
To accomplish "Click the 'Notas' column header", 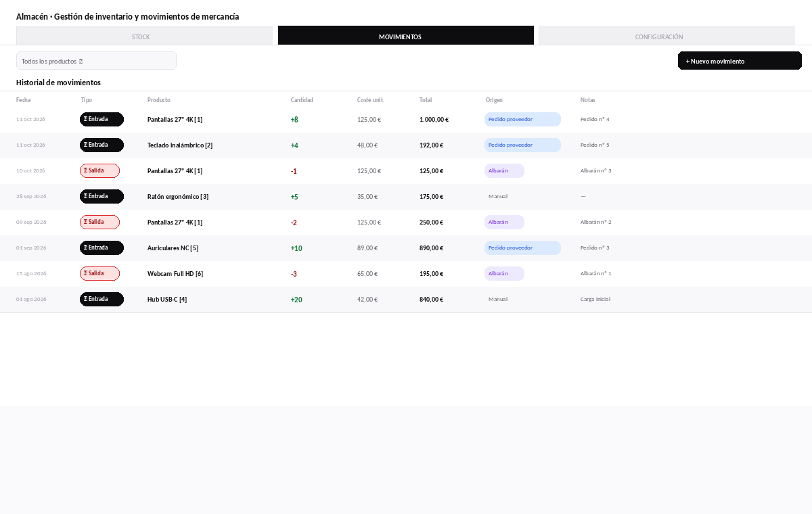I will (x=588, y=100).
